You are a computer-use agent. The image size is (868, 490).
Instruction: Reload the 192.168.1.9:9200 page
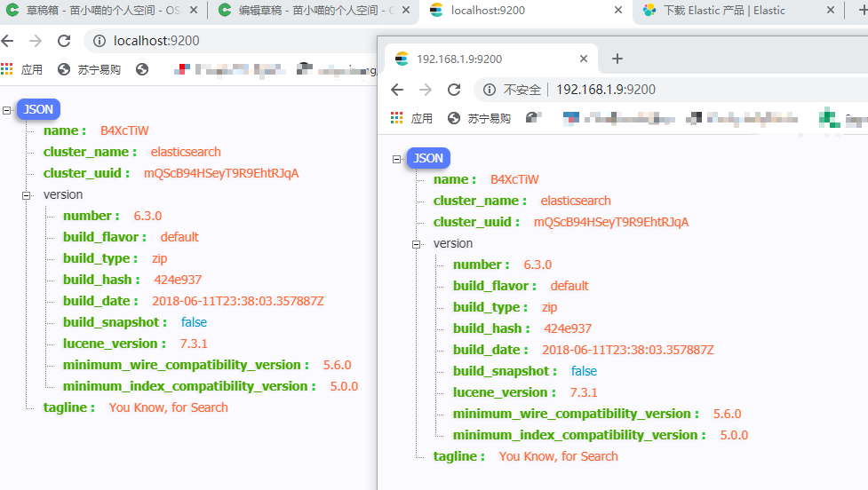pyautogui.click(x=454, y=90)
